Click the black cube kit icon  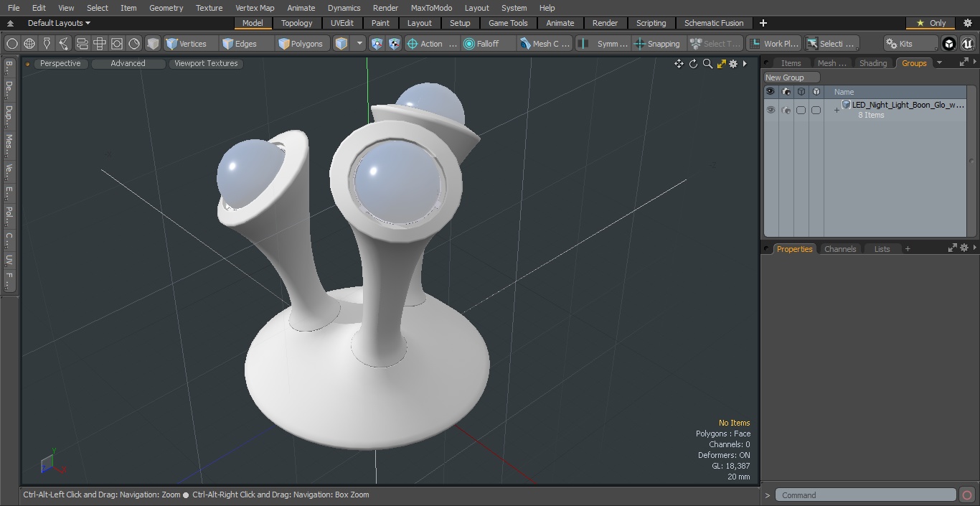click(949, 44)
